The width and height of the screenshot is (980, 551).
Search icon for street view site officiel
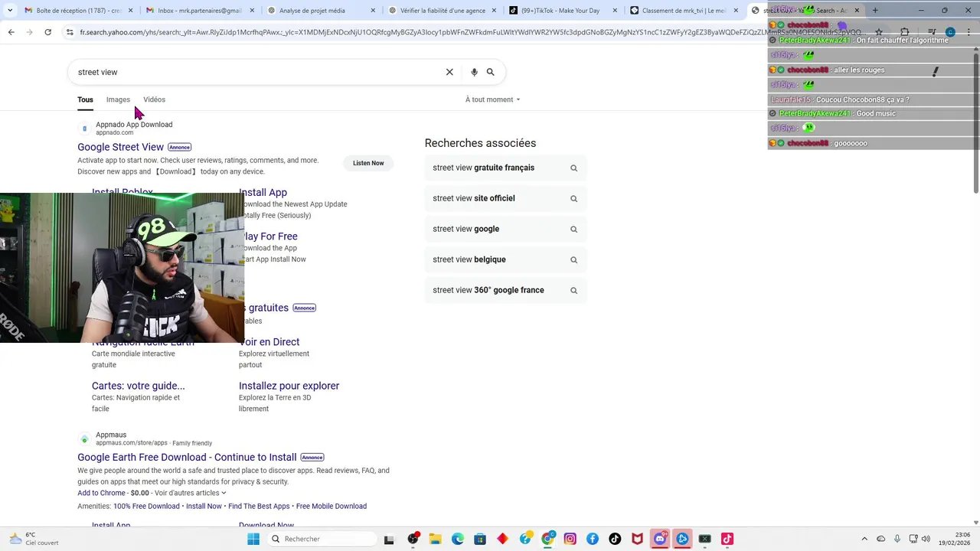coord(573,198)
